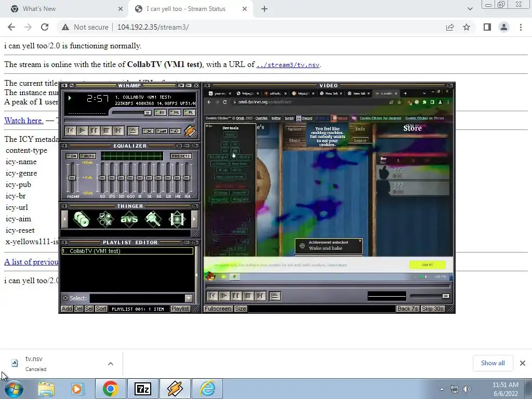Click Chrome share page icon
The width and height of the screenshot is (532, 399).
[450, 27]
